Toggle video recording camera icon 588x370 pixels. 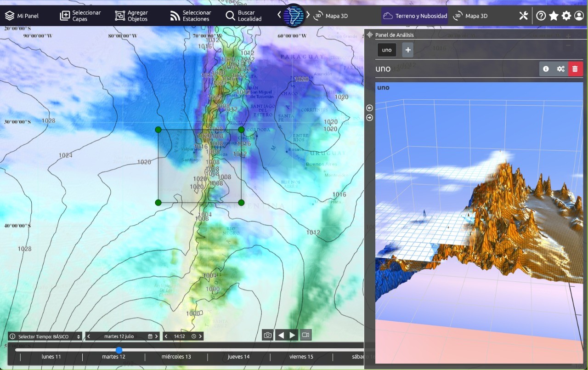click(306, 335)
